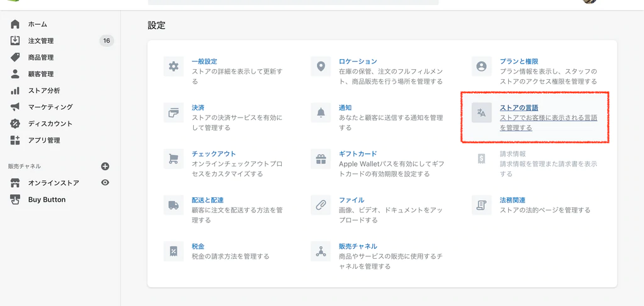Screen dimensions: 644x306
Task: Click the Store languages translate icon
Action: coord(482,112)
